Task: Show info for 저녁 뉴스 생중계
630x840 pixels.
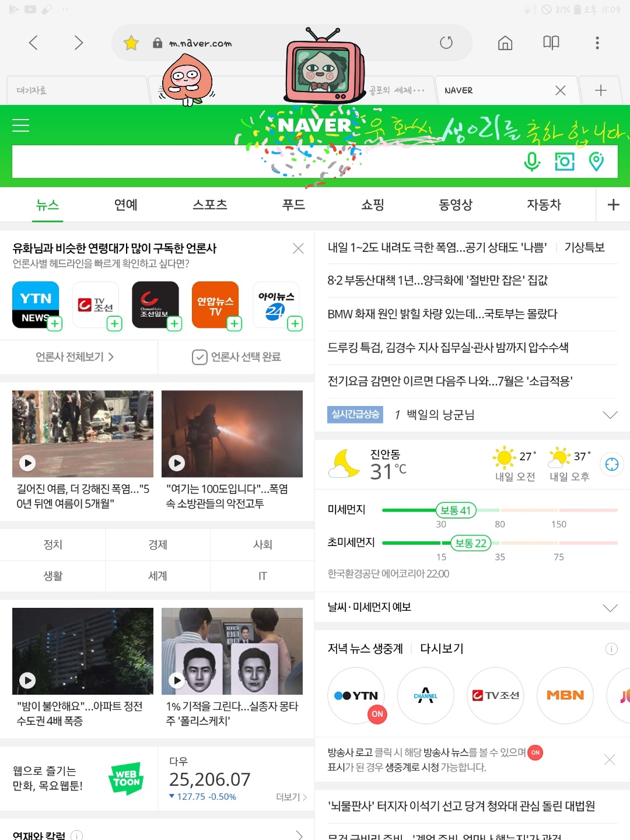Action: (611, 649)
